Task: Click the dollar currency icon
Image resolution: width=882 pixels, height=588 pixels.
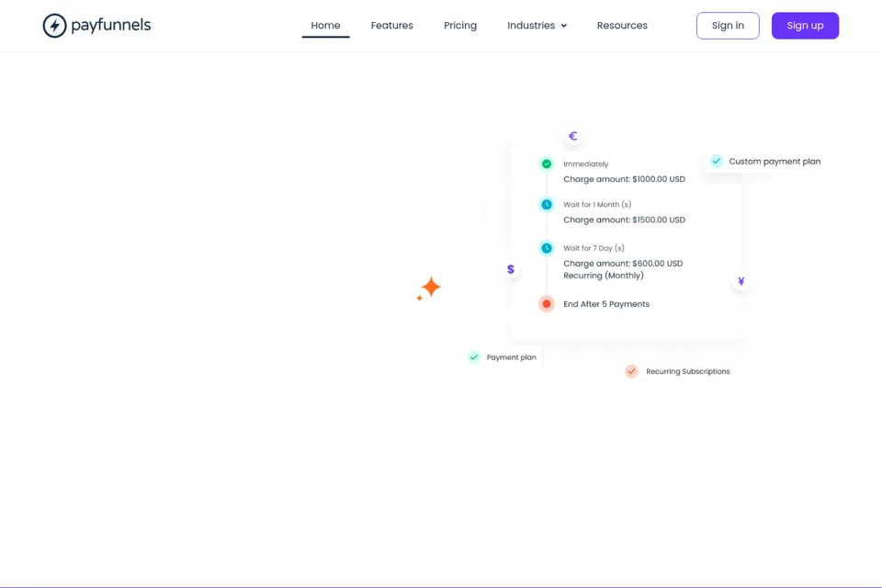Action: click(x=511, y=269)
